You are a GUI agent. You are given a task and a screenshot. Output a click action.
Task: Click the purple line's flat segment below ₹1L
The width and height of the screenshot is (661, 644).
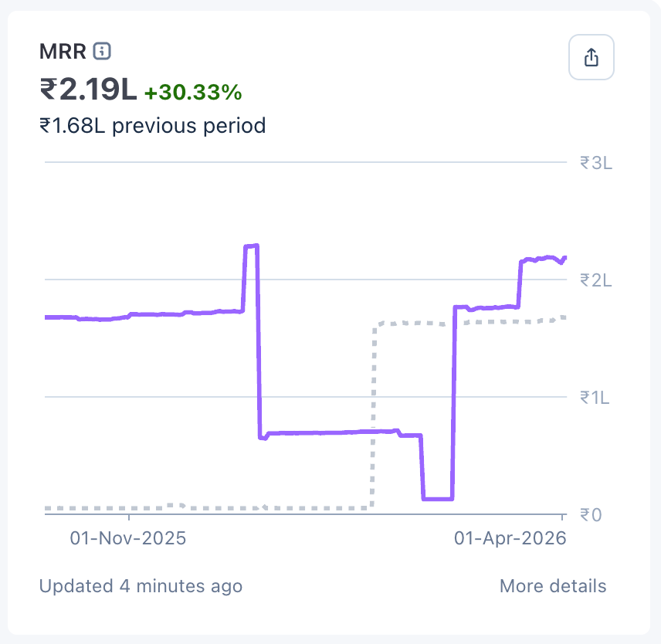(x=332, y=432)
